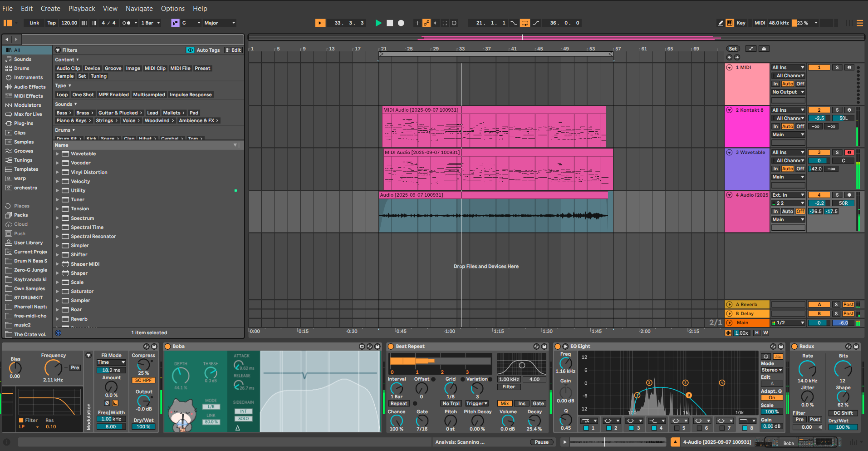Toggle the metronome icon in transport
This screenshot has width=868, height=451.
pyautogui.click(x=127, y=23)
